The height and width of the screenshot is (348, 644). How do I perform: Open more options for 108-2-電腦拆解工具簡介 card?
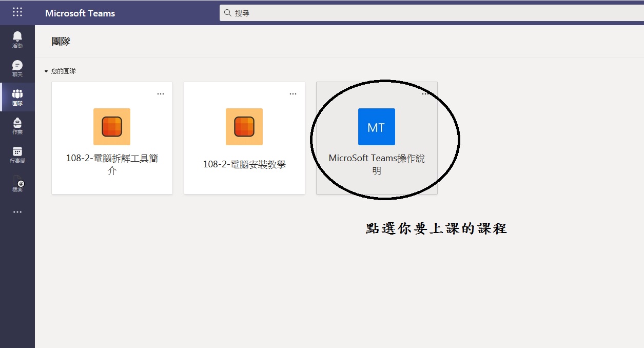point(161,94)
